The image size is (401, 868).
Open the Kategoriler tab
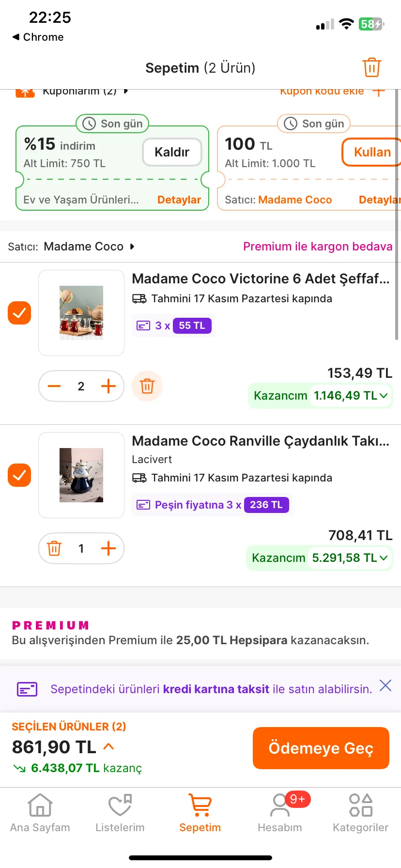point(360,814)
